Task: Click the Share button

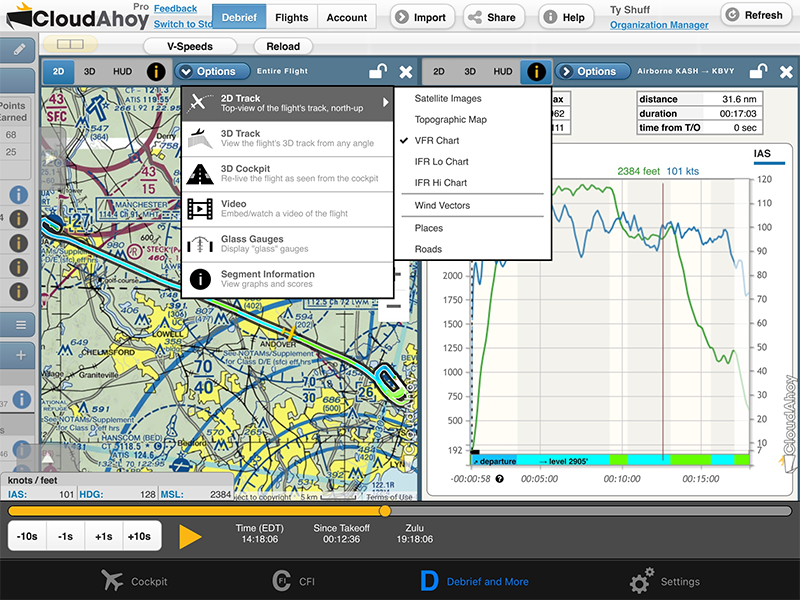Action: click(493, 17)
